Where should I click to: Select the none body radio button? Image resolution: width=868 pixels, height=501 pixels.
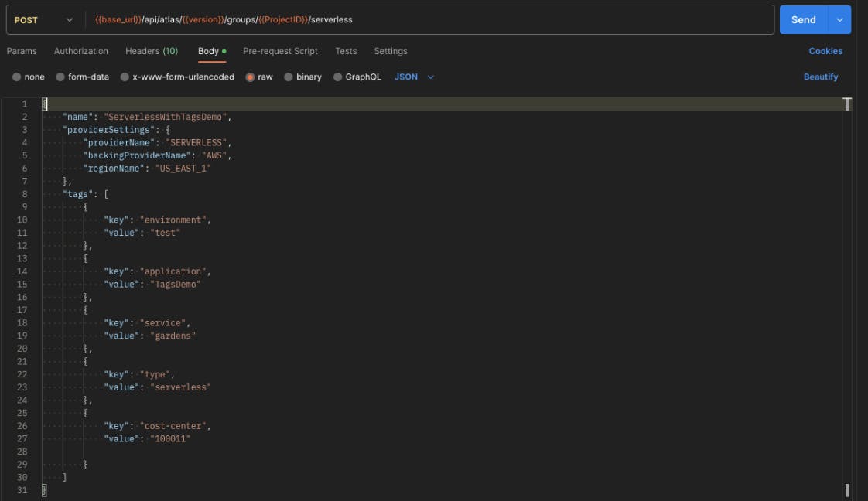pyautogui.click(x=17, y=77)
